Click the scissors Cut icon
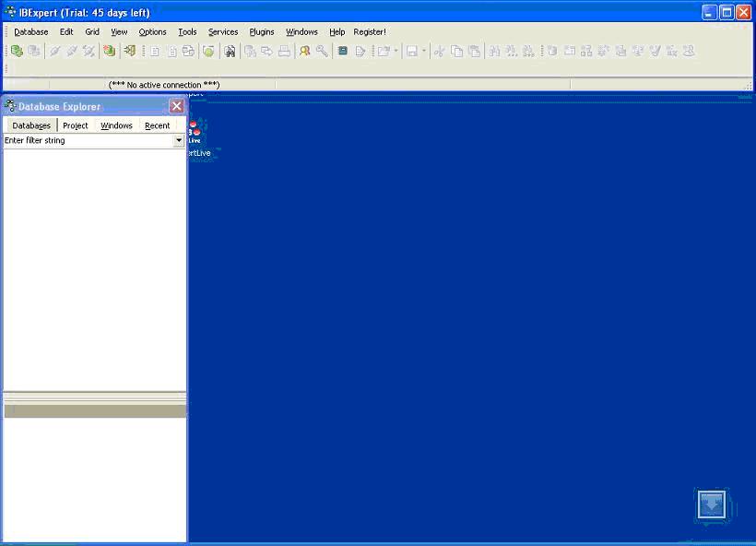Viewport: 756px width, 546px height. point(439,52)
